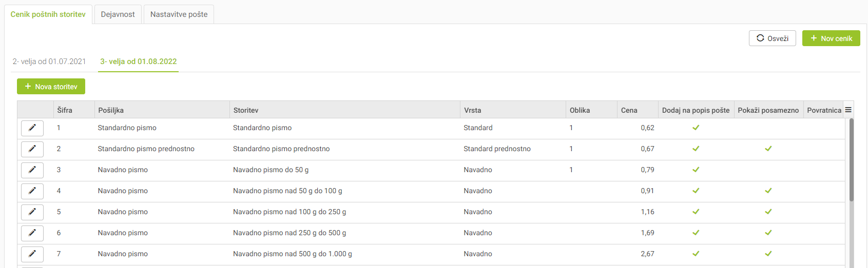Toggle Dodaj na popis pošte check for row 1
868x268 pixels.
[696, 128]
